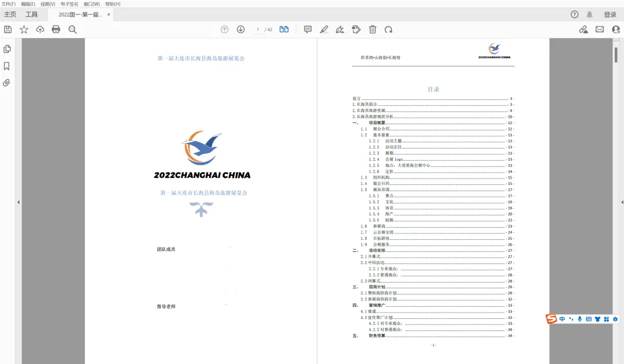
Task: Add a comment with the speech bubble icon
Action: [x=307, y=29]
